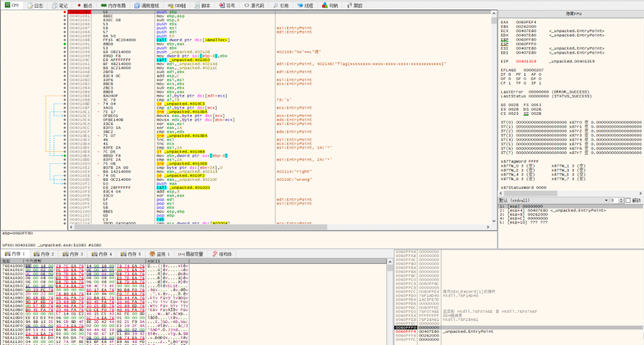Open the 源代码 source tab
The width and height of the screenshot is (644, 345).
[254, 5]
